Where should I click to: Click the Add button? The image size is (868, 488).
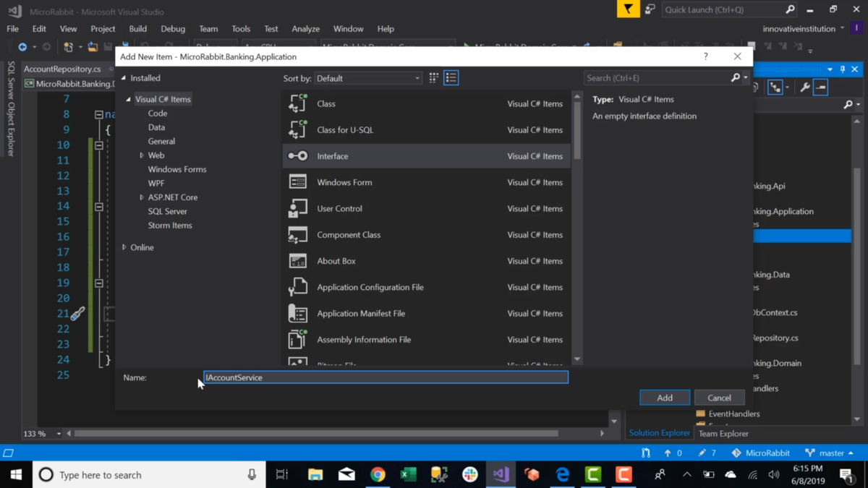(x=665, y=398)
